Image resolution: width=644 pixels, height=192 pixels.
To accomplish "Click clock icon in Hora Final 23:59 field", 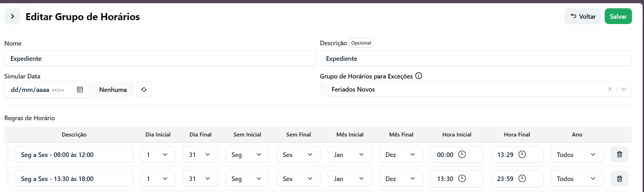I will pyautogui.click(x=522, y=179).
